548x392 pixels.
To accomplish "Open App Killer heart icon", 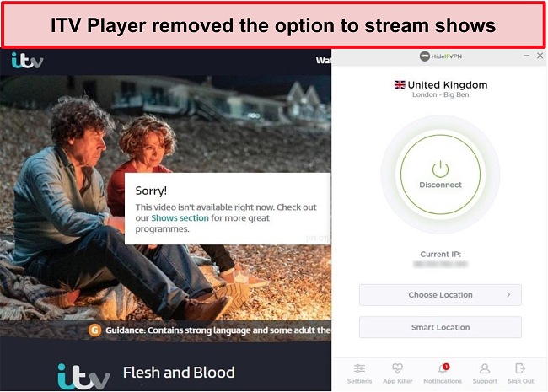I will pos(397,368).
